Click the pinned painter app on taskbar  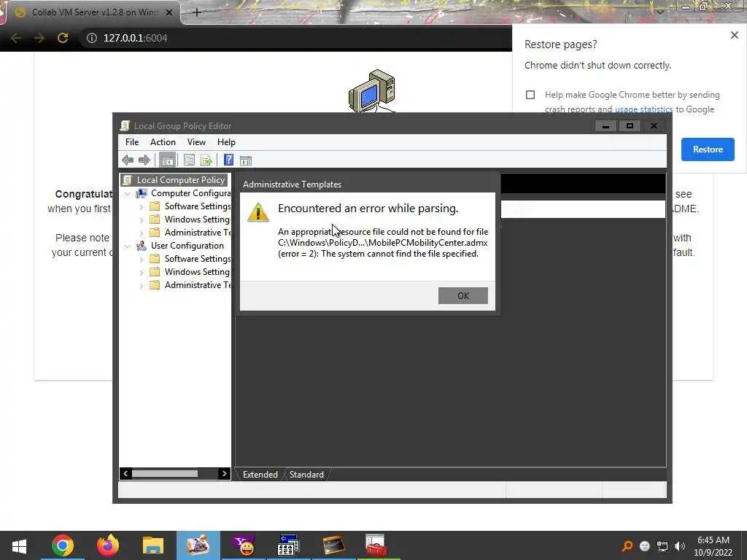198,545
